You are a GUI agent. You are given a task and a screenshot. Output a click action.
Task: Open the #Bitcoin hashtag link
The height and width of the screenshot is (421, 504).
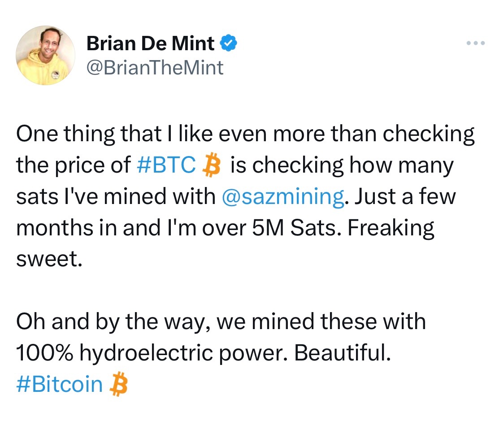click(x=59, y=385)
